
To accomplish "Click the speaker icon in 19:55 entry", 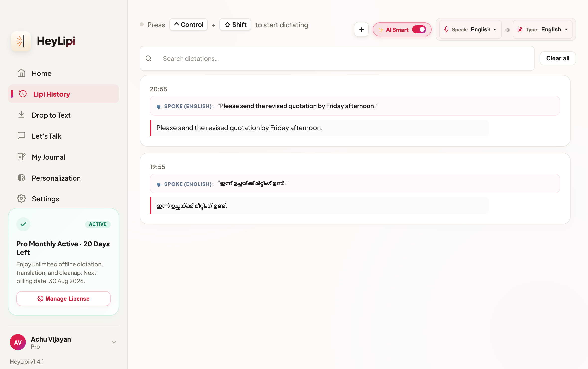I will pos(159,184).
